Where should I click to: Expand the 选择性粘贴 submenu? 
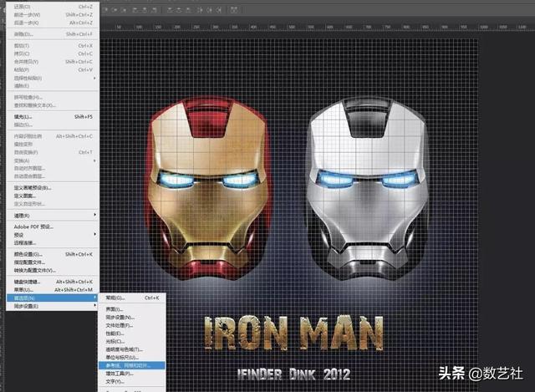53,78
